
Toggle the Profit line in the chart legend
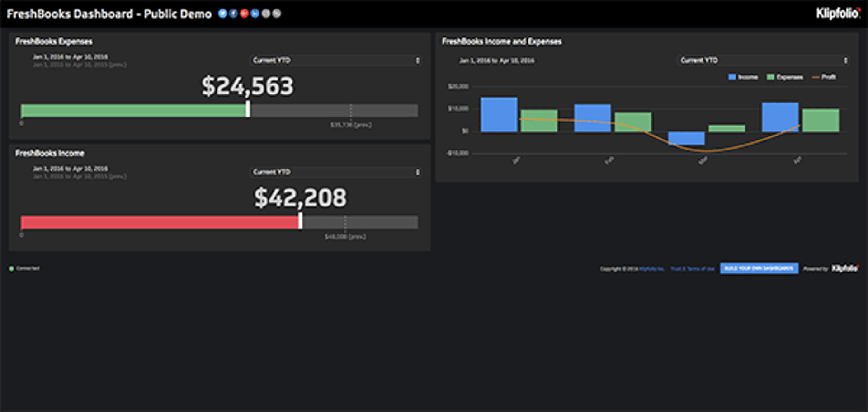[824, 77]
